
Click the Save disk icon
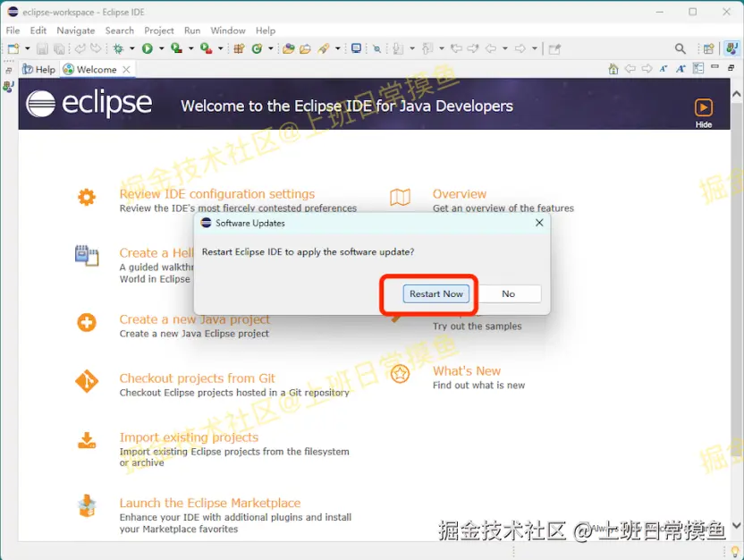click(x=42, y=48)
